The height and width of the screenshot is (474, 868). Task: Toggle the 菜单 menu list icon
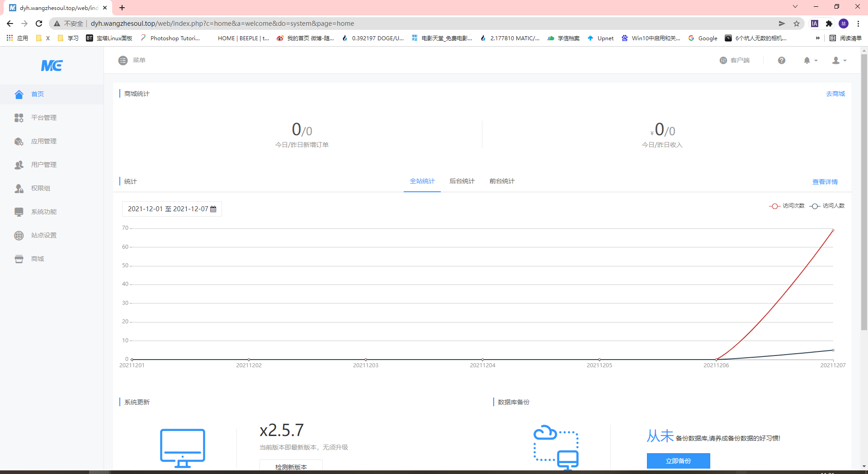123,60
